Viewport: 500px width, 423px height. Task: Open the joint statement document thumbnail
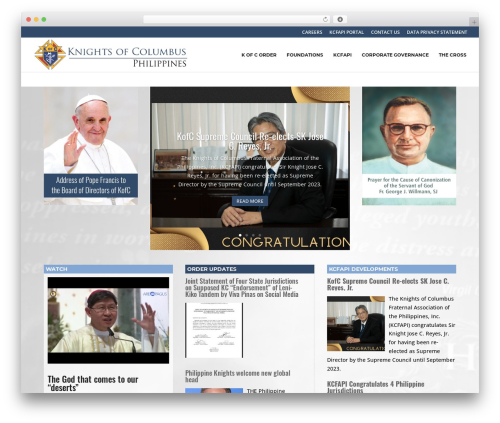click(214, 330)
